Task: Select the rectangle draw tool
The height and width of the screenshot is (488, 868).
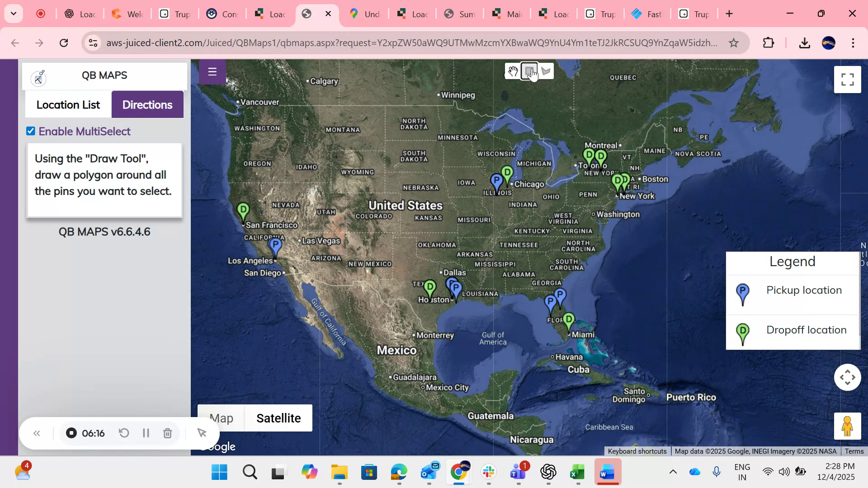Action: pyautogui.click(x=529, y=71)
